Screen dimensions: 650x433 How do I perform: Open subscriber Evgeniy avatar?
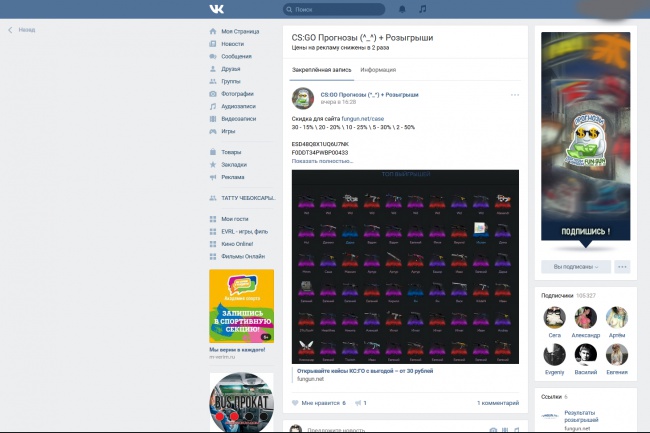coord(555,355)
